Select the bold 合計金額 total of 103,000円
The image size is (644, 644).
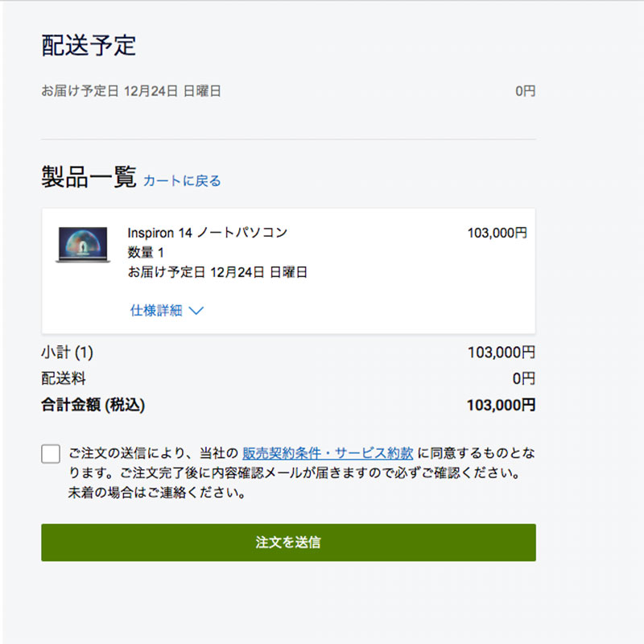pyautogui.click(x=501, y=405)
